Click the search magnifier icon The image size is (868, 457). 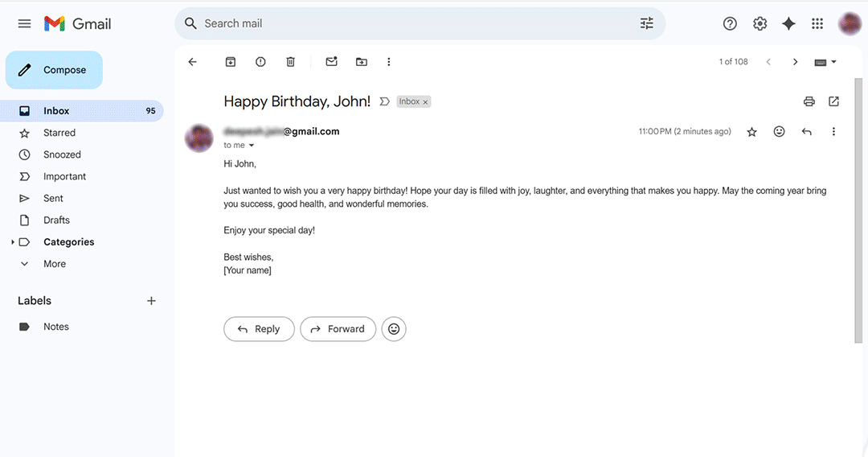point(190,23)
